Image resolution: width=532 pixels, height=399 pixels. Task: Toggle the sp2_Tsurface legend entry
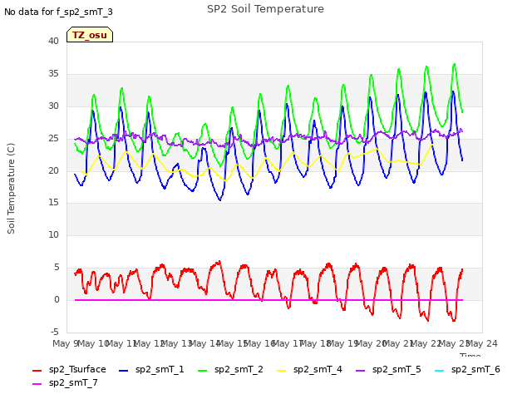pos(69,369)
